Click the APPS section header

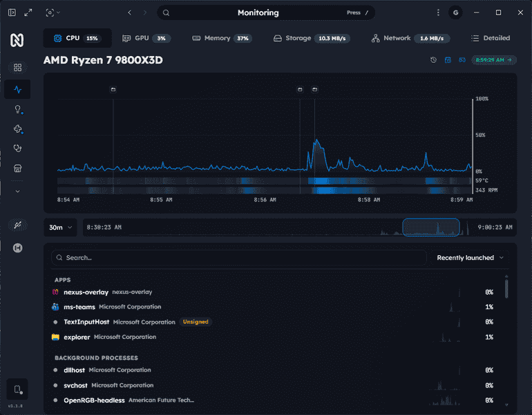click(x=63, y=280)
